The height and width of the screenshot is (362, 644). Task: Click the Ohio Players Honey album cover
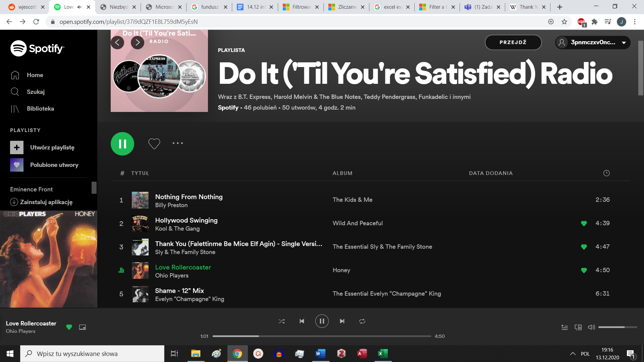49,259
